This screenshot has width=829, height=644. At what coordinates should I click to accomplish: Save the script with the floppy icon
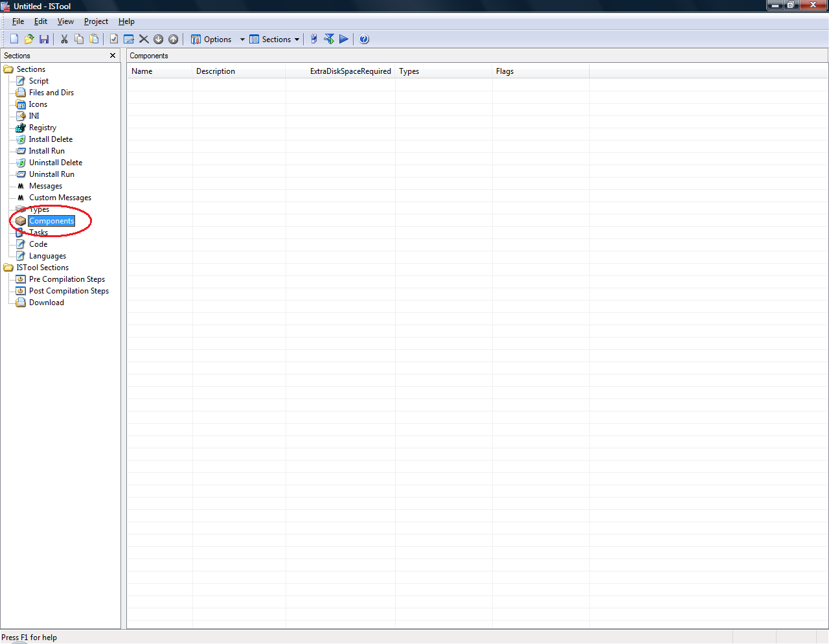[44, 39]
